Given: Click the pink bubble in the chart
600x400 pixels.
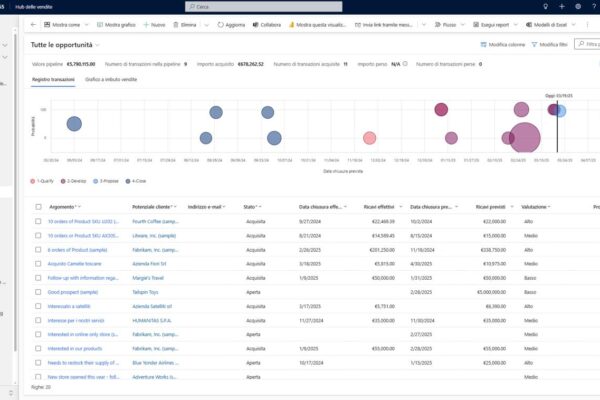Looking at the screenshot, I should pos(369,138).
